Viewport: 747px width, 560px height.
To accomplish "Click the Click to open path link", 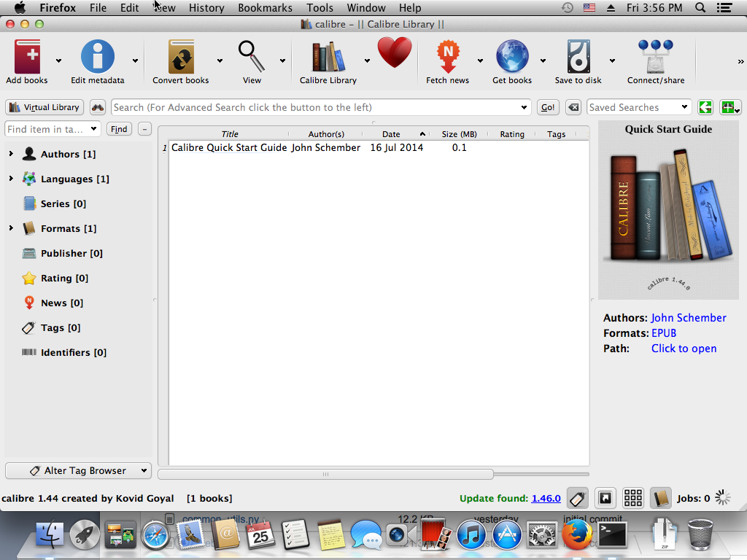I will point(684,348).
